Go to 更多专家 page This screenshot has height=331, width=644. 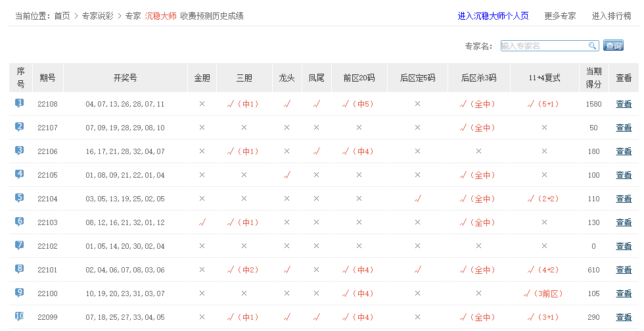[x=560, y=16]
